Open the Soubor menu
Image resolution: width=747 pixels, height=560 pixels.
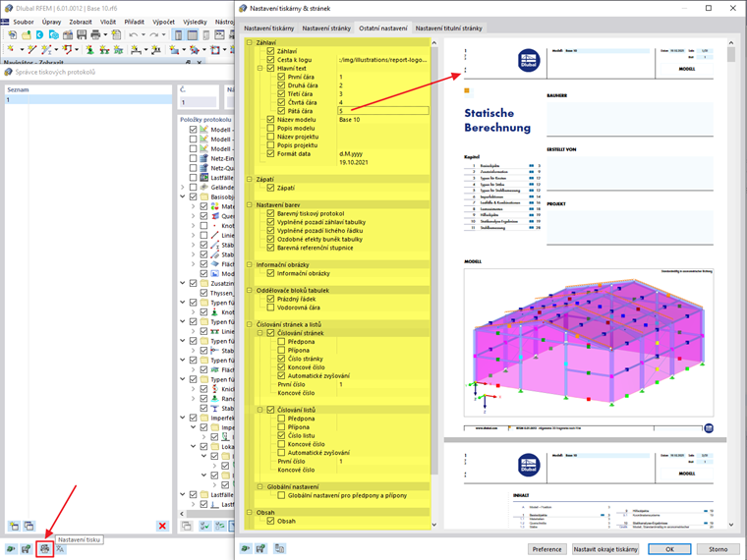(24, 22)
